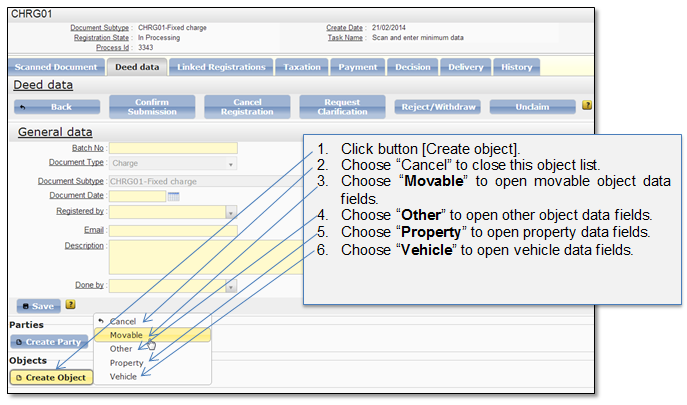Click the Registered by label
The height and width of the screenshot is (405, 687).
(x=80, y=211)
